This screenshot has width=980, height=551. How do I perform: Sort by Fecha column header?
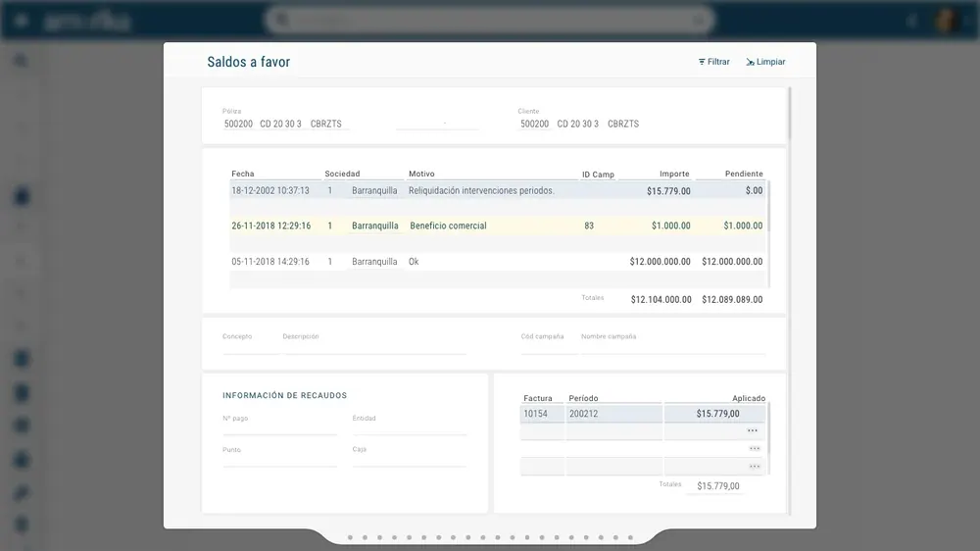242,174
